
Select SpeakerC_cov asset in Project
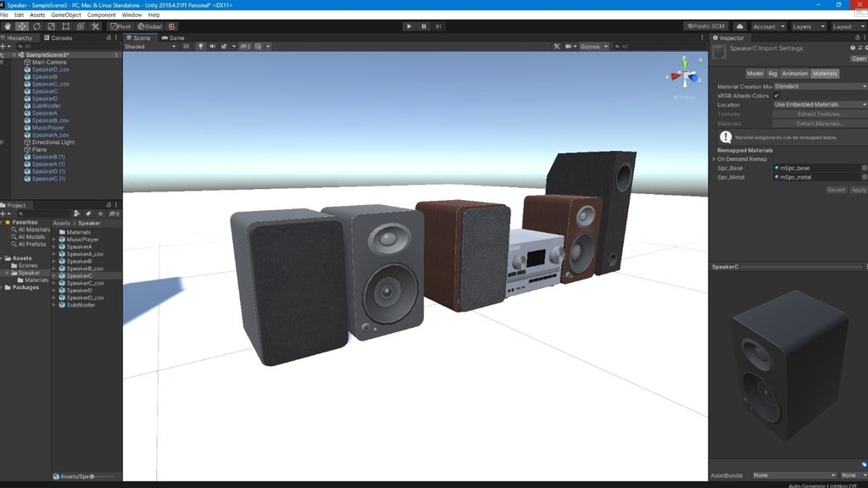coord(85,283)
